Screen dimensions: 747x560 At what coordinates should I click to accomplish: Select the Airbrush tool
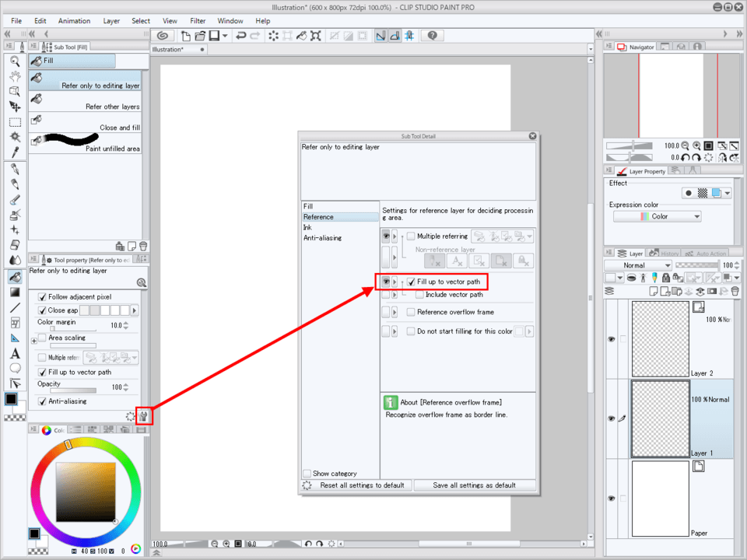15,215
